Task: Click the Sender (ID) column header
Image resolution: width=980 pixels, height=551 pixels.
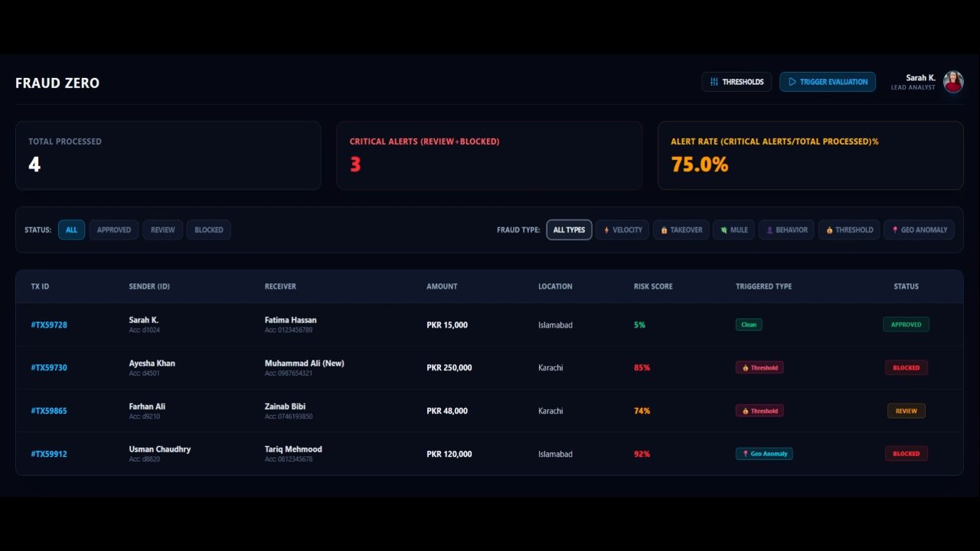Action: coord(149,286)
